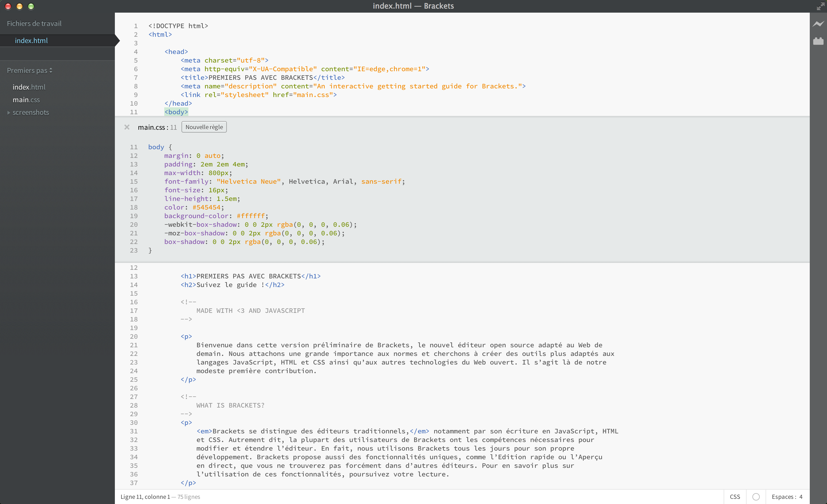Viewport: 827px width, 504px height.
Task: Open the Premiers pas project dropdown
Action: pos(30,71)
